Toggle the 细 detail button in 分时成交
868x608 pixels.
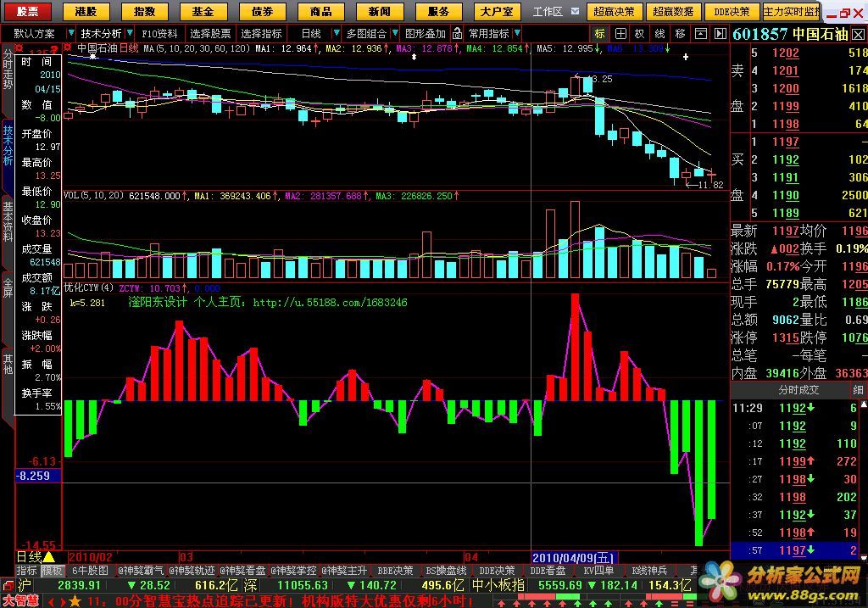point(857,389)
